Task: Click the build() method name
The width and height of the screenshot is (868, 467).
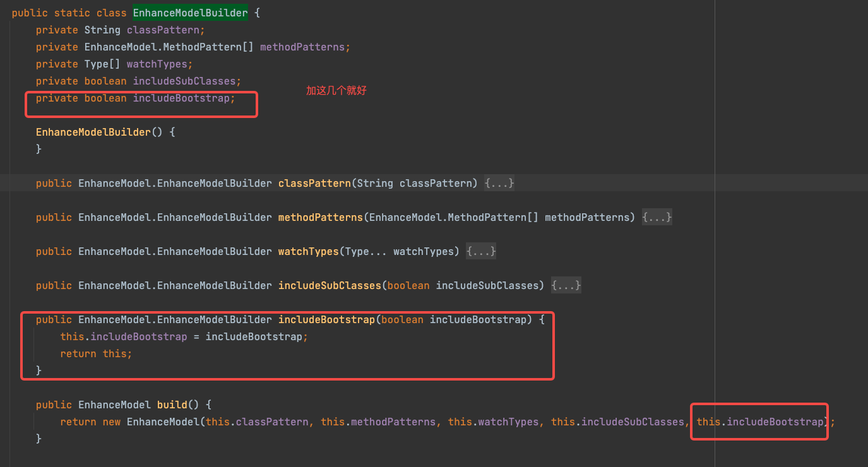Action: tap(172, 405)
